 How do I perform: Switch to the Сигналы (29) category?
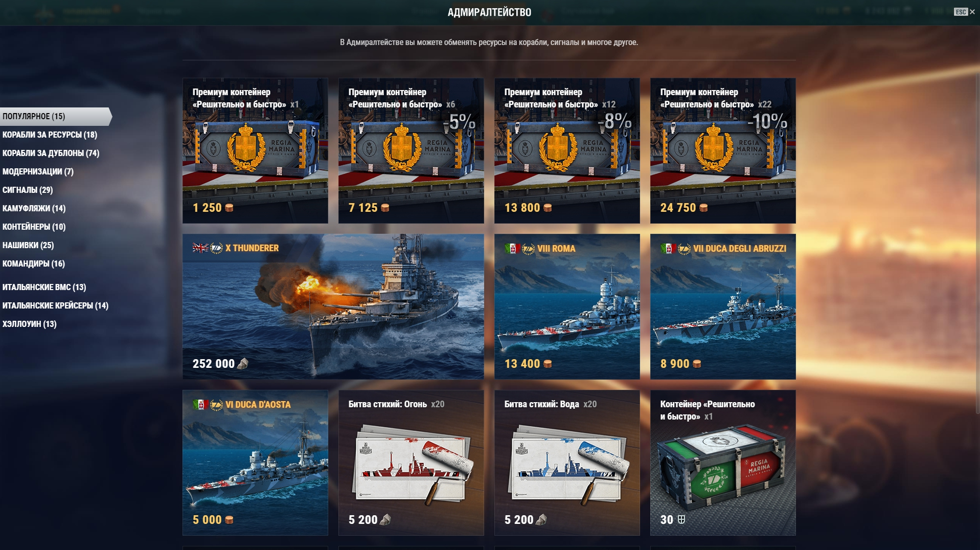28,190
